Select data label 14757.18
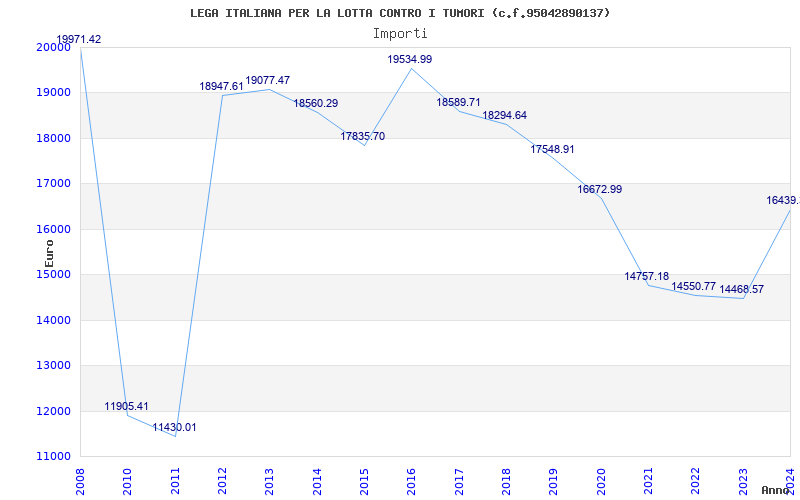 tap(647, 276)
